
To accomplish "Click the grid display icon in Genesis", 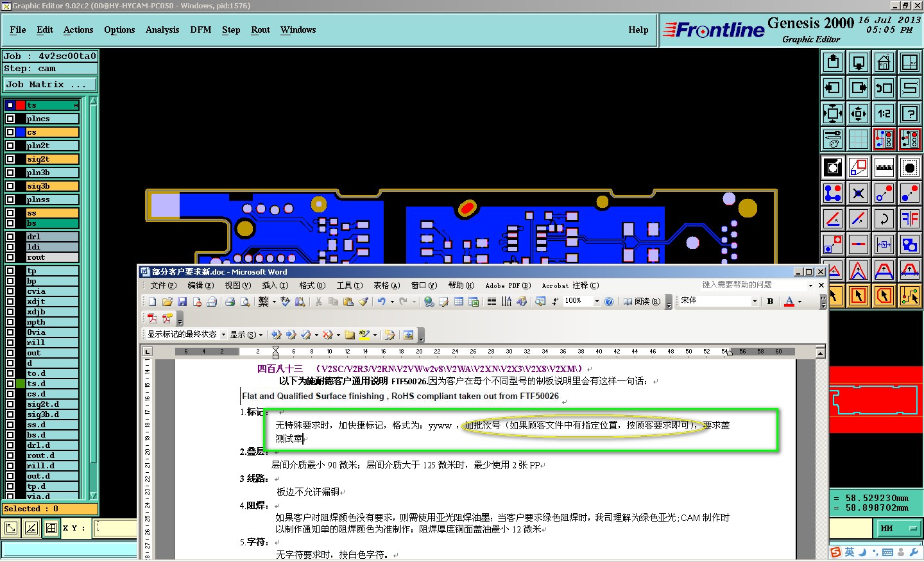I will (x=859, y=139).
